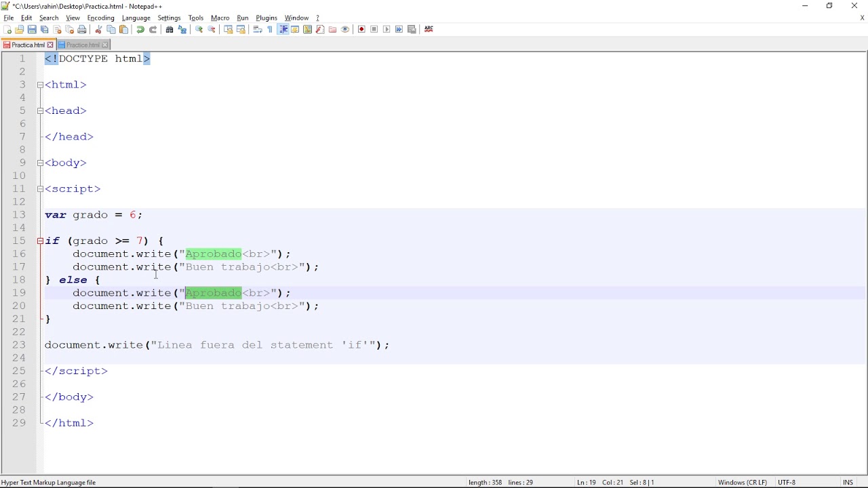This screenshot has height=488, width=868.
Task: Click the Stop Recording macro icon
Action: click(374, 29)
